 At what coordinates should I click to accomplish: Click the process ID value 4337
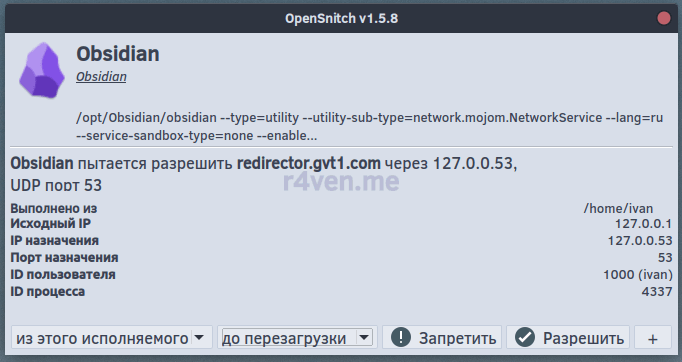(x=657, y=292)
